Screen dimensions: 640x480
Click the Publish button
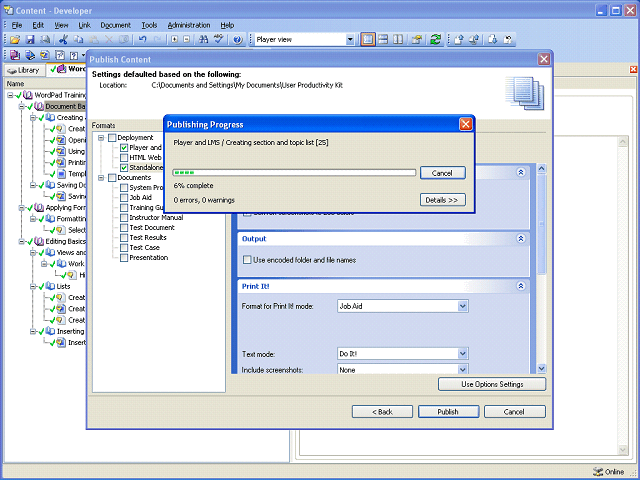click(449, 412)
